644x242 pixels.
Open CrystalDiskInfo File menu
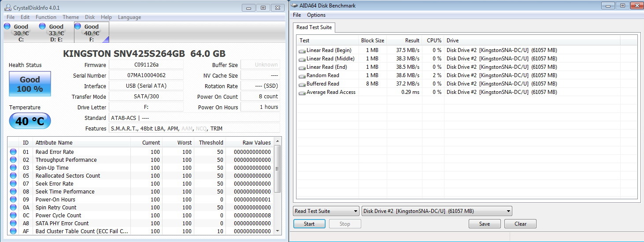11,17
